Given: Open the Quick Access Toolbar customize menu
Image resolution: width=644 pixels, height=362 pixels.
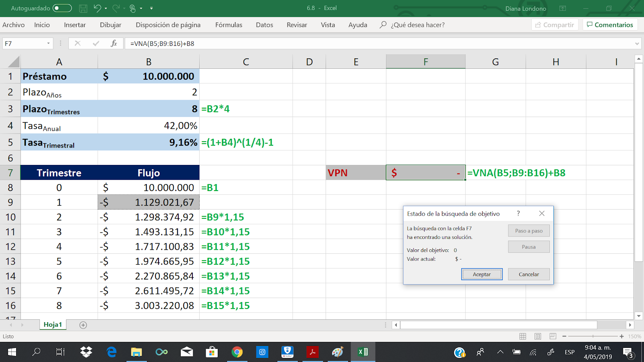Looking at the screenshot, I should [151, 8].
